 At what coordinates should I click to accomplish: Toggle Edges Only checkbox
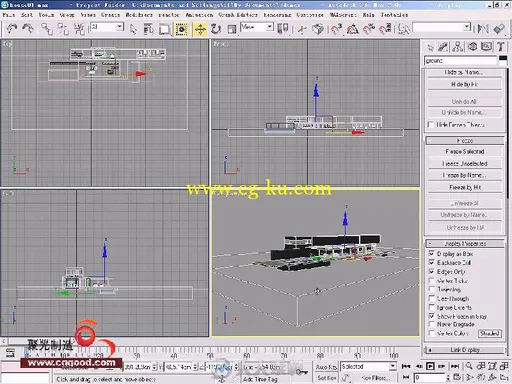coord(432,271)
